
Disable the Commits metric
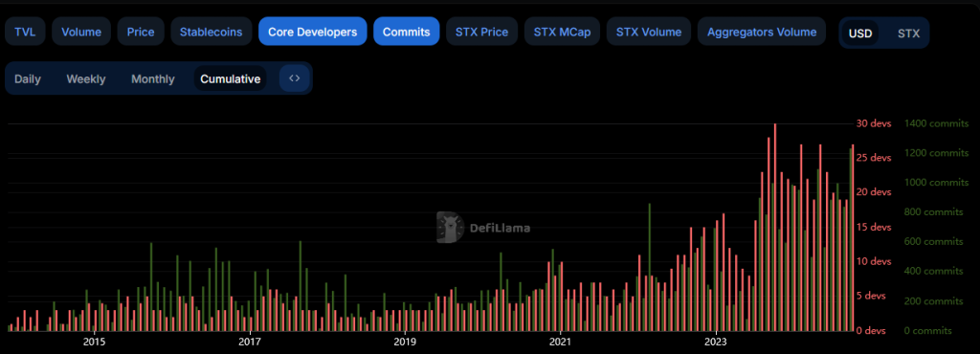(x=406, y=32)
